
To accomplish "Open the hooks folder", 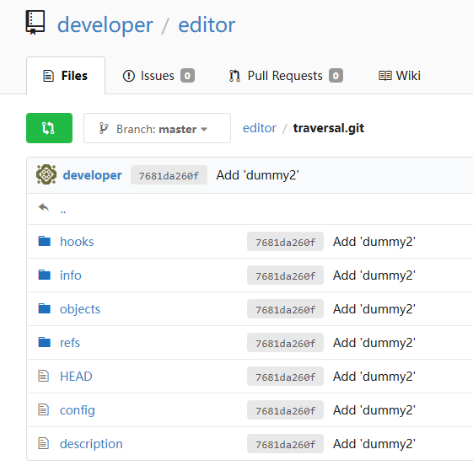I will coord(77,242).
